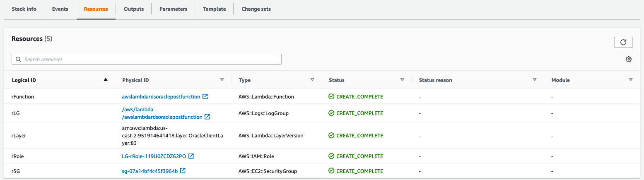Sort by Logical ID ascending arrow
Viewport: 644px width, 180px height.
point(106,80)
